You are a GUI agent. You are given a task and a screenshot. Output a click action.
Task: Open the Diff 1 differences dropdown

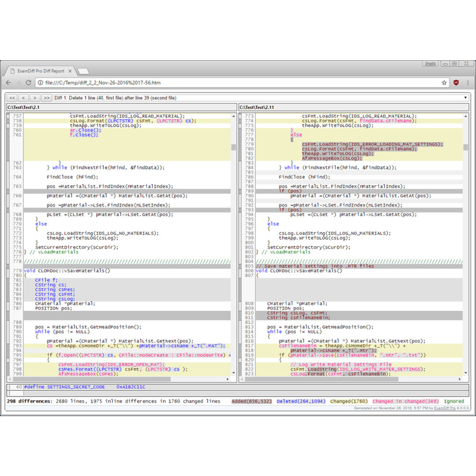(x=261, y=98)
